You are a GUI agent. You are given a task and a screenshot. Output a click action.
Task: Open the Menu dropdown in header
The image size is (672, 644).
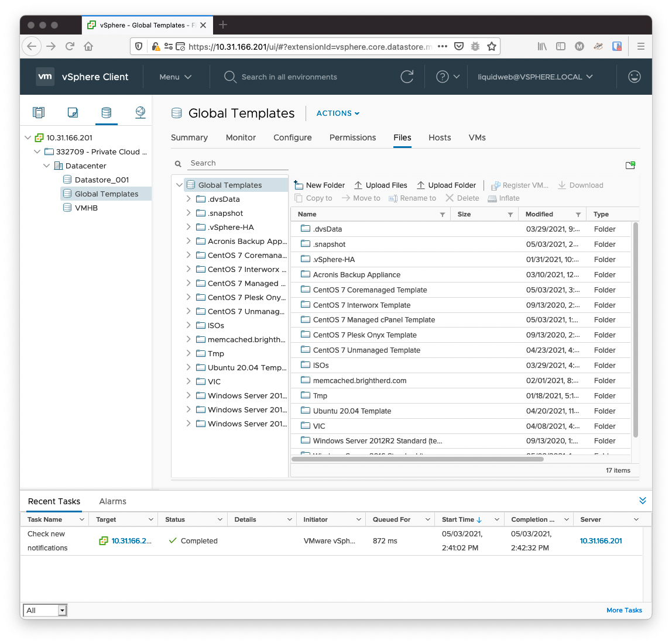click(175, 77)
